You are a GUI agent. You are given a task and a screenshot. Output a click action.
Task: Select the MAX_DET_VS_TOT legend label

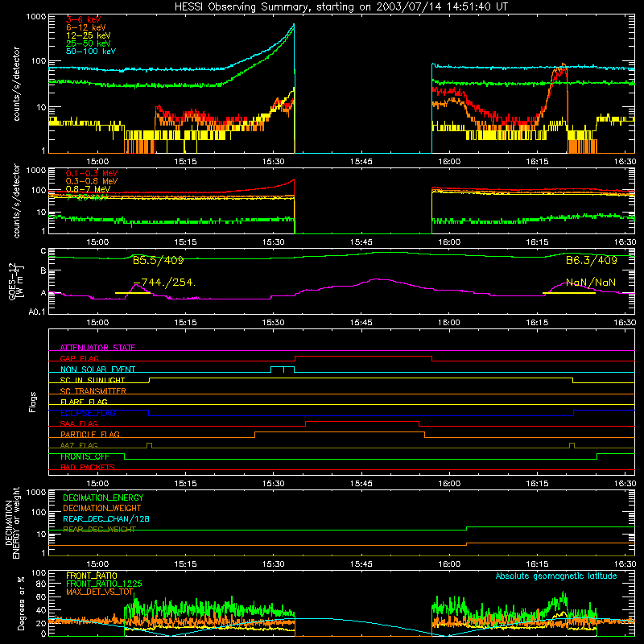coord(99,592)
